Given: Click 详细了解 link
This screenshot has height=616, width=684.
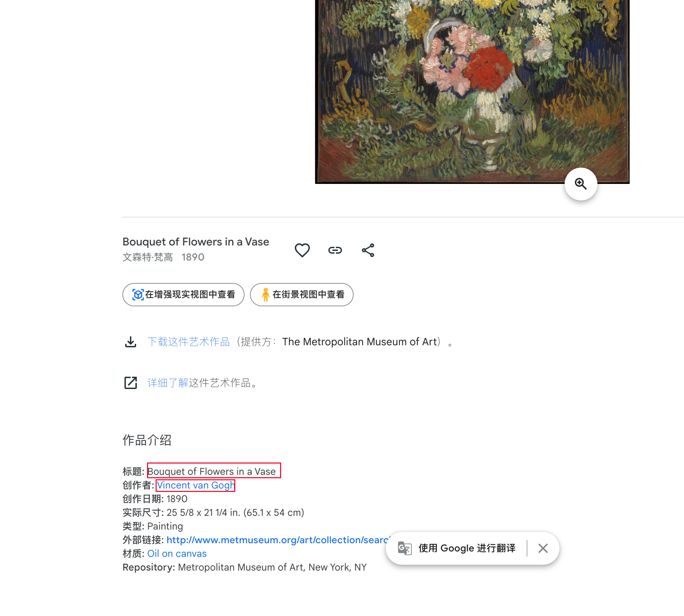Looking at the screenshot, I should (x=168, y=383).
